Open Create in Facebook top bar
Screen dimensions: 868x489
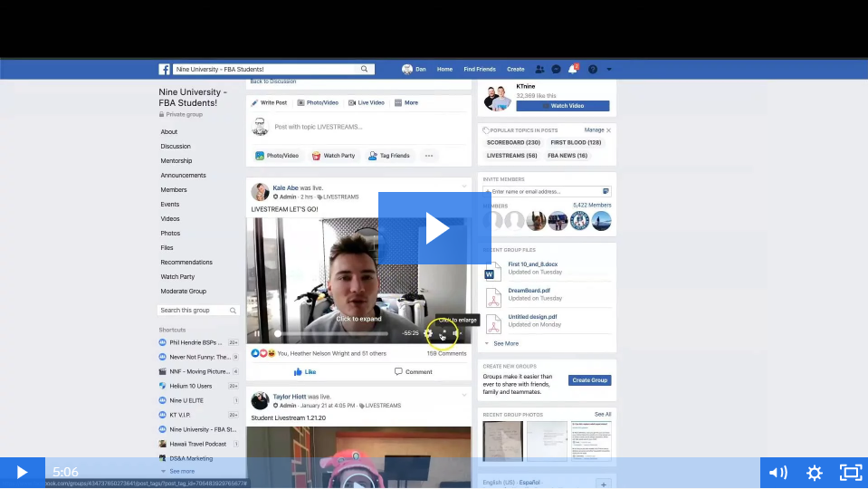[x=515, y=69]
